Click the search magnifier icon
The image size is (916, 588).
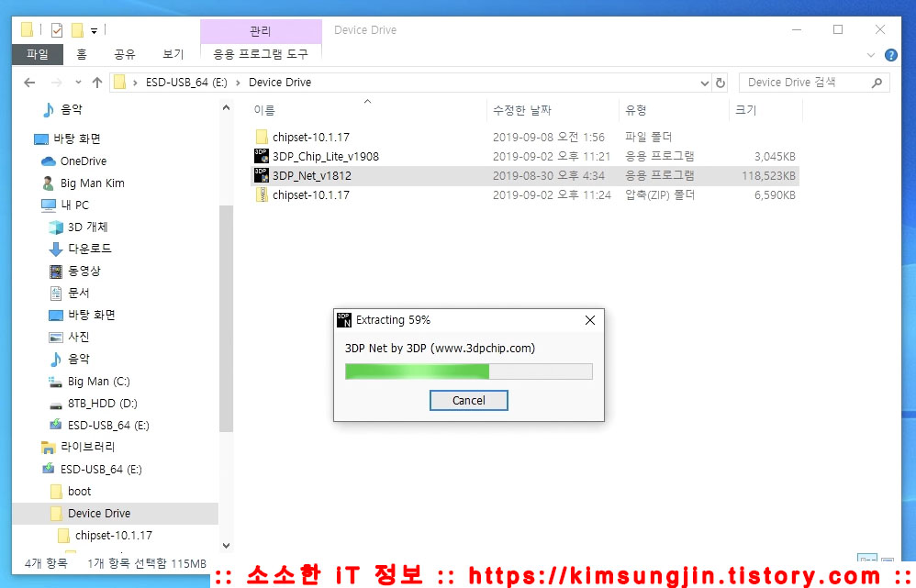tap(877, 83)
